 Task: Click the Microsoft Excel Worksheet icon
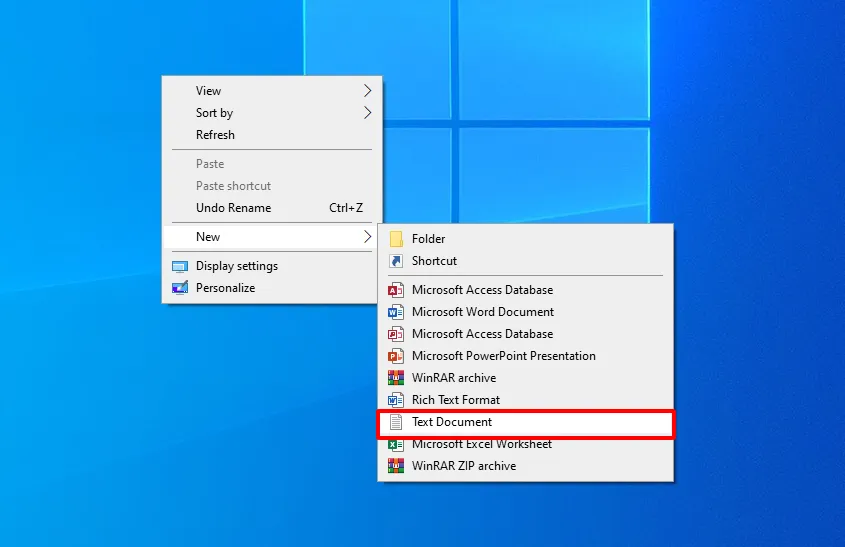(395, 444)
